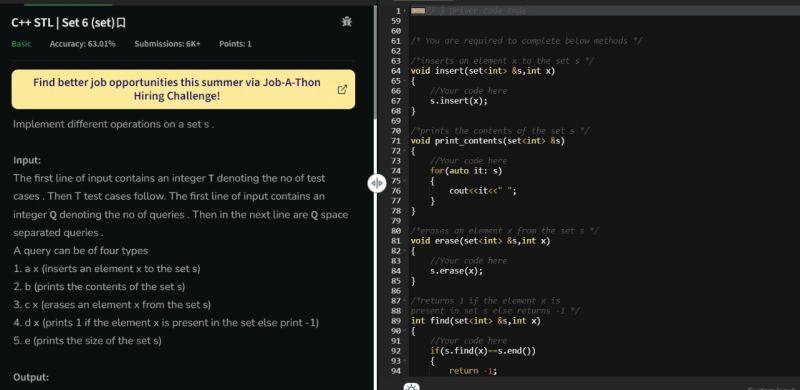Click line number 69 in the gutter
800x390 pixels.
pos(395,121)
